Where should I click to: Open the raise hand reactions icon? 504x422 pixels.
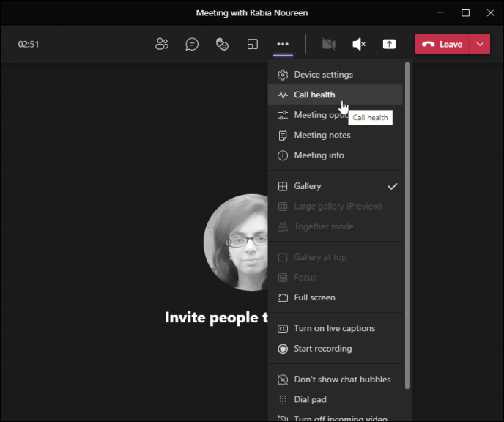tap(222, 44)
